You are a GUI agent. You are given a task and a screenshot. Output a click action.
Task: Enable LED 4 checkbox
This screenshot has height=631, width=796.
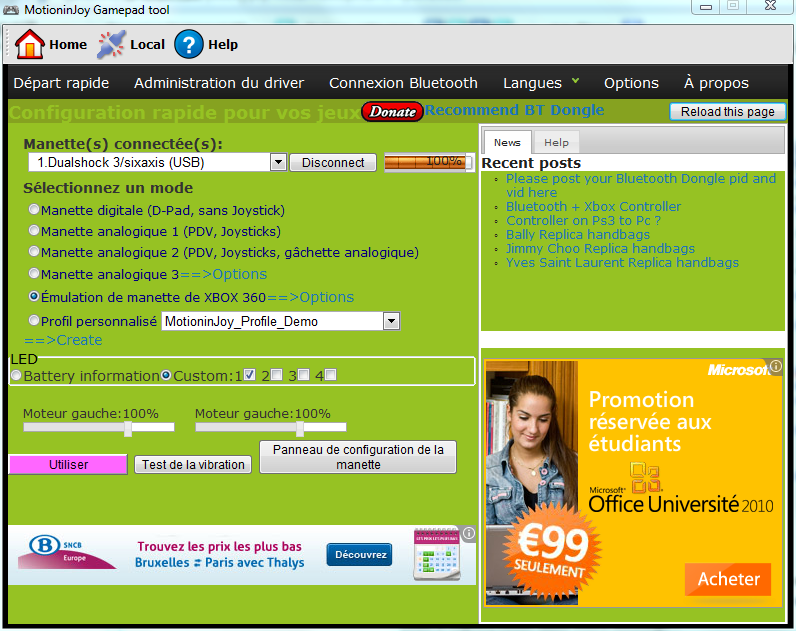pos(330,375)
